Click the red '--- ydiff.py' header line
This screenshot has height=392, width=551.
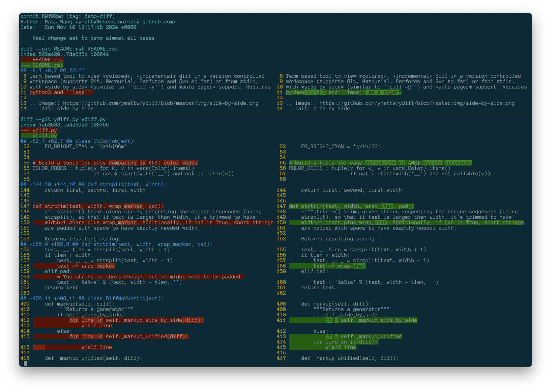point(39,130)
